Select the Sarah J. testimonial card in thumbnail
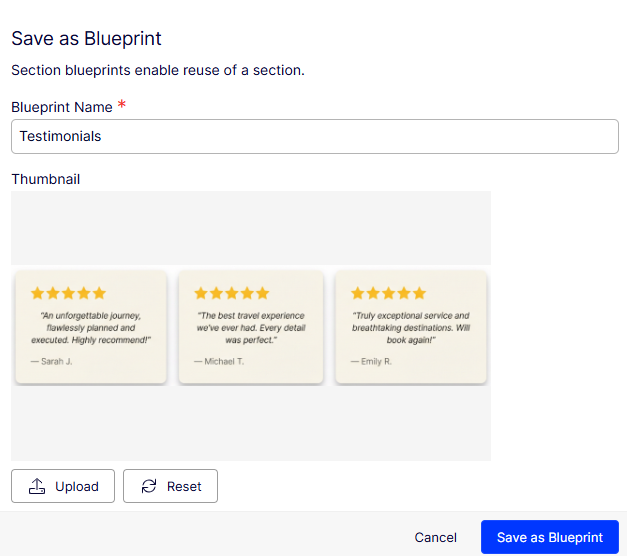Viewport: 627px width, 556px height. pos(91,327)
